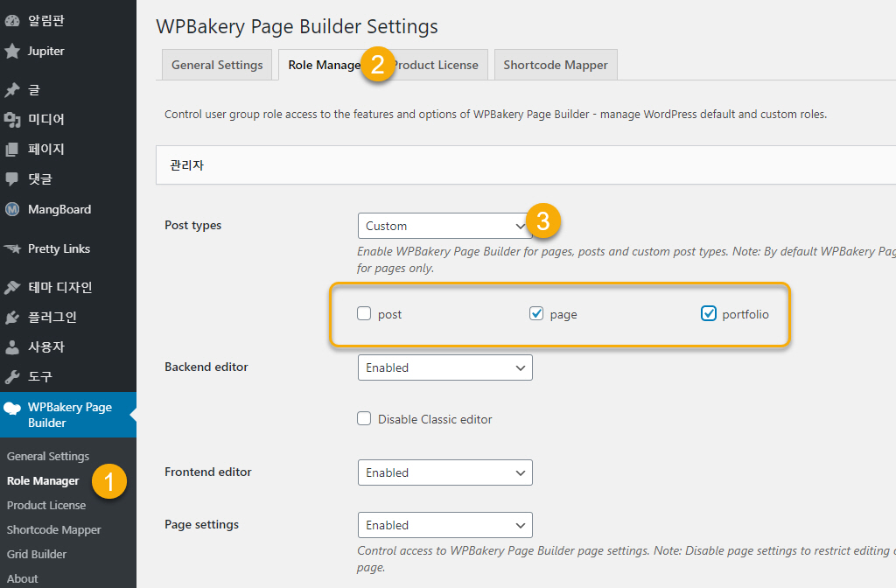Click the Frontend editor label
This screenshot has width=896, height=588.
click(x=208, y=472)
